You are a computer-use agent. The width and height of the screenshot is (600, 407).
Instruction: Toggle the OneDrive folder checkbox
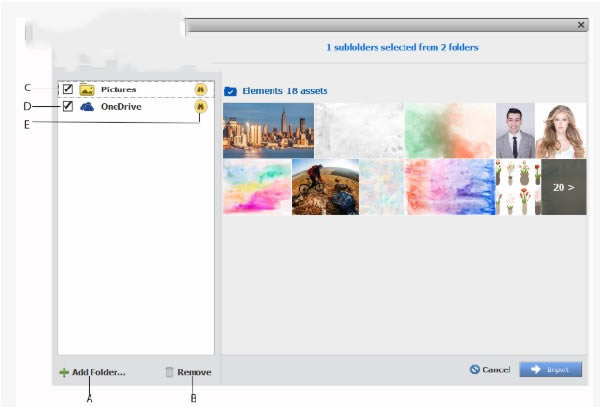pyautogui.click(x=67, y=106)
